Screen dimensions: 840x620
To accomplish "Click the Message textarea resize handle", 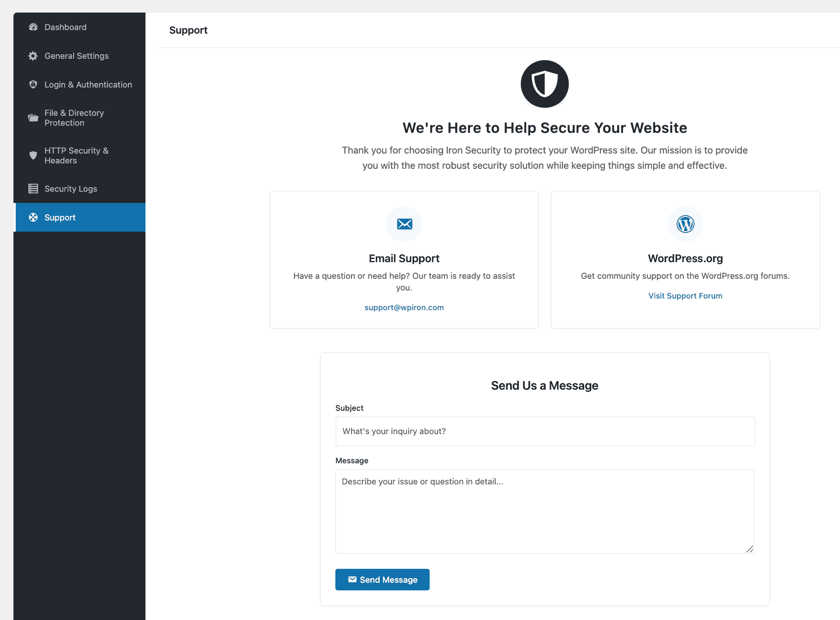I will 749,549.
